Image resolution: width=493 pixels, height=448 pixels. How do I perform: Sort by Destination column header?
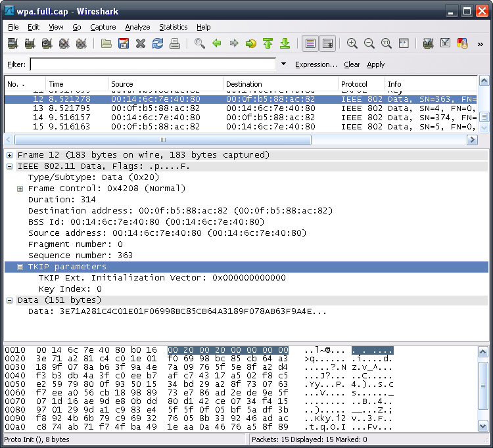point(281,84)
